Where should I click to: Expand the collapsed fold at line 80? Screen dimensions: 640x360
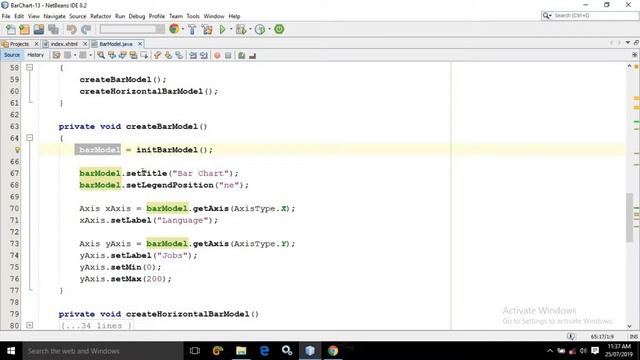pos(29,325)
